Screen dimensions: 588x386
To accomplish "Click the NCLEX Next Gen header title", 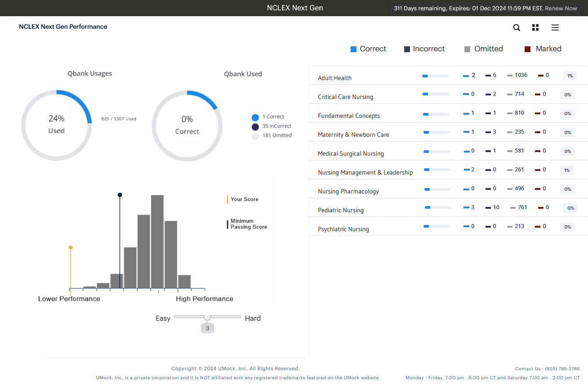I will coord(295,8).
